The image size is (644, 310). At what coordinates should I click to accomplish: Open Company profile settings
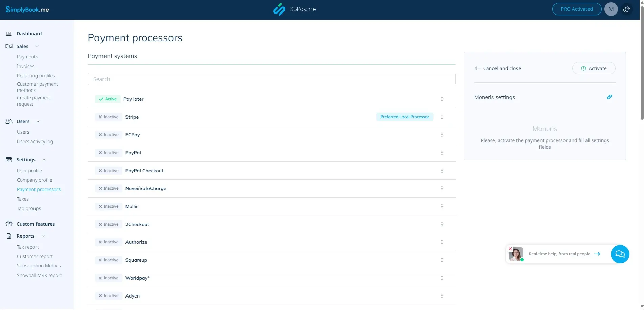[x=34, y=180]
